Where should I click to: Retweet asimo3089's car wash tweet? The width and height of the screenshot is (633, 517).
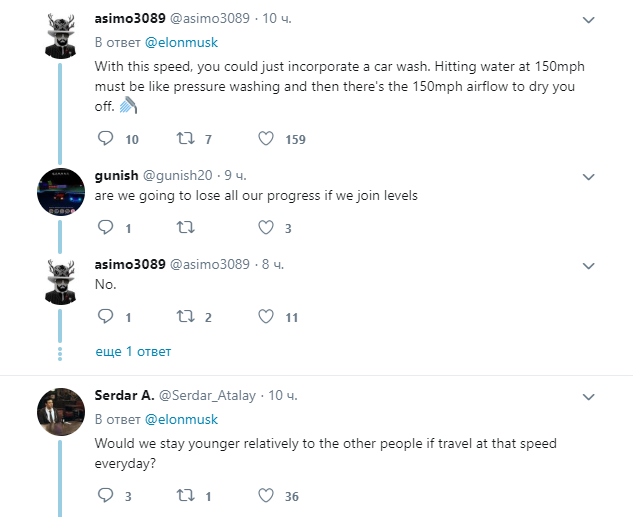coord(184,139)
